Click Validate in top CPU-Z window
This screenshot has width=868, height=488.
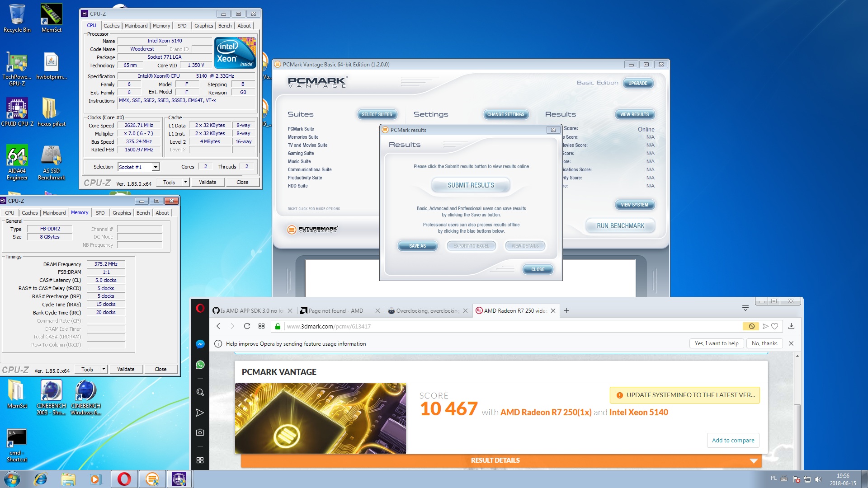[x=208, y=182]
